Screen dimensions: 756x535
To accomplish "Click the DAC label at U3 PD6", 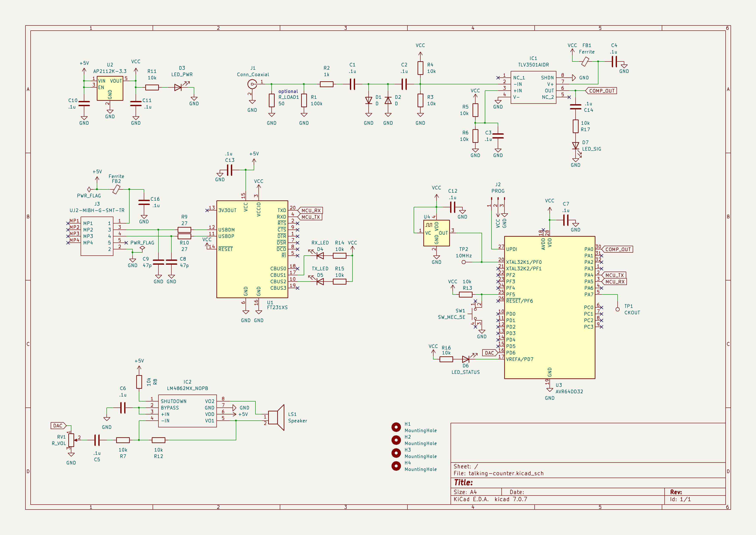I will (x=490, y=353).
